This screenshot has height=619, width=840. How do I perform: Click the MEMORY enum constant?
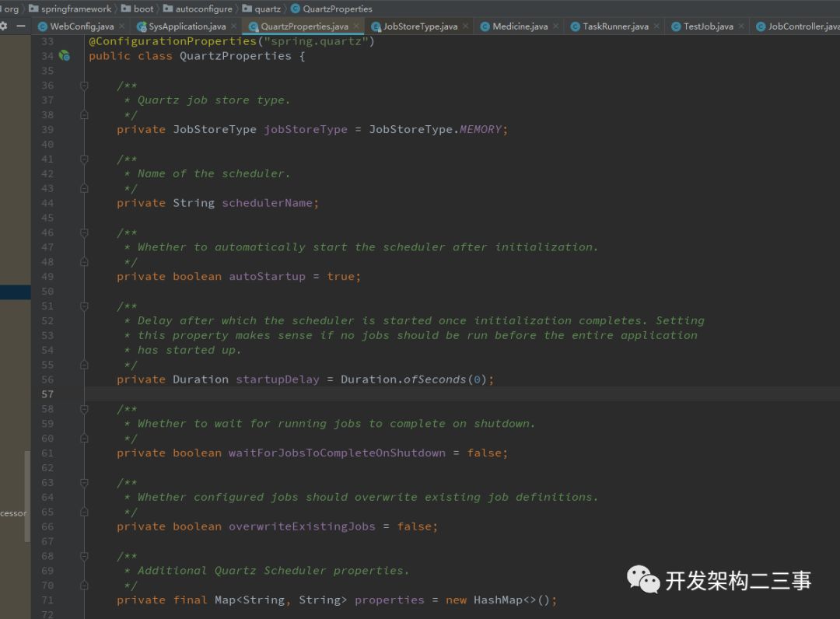(x=480, y=130)
